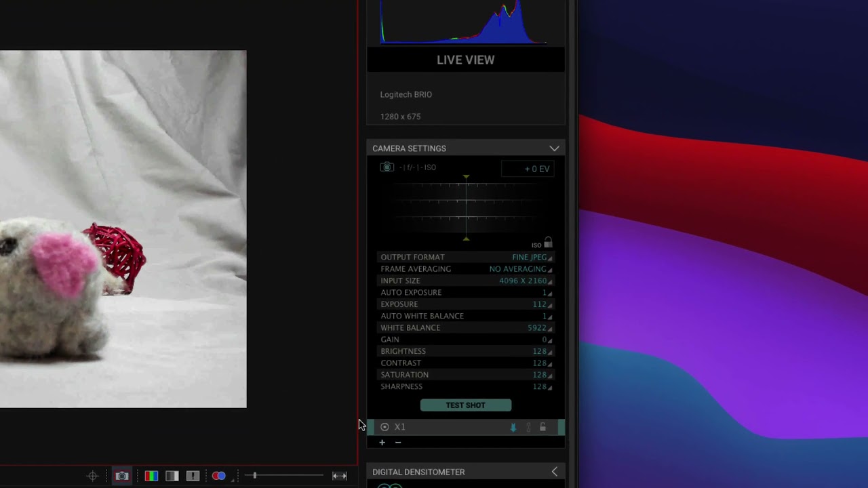Select the X1 exposure row label
The width and height of the screenshot is (868, 488).
pos(400,427)
